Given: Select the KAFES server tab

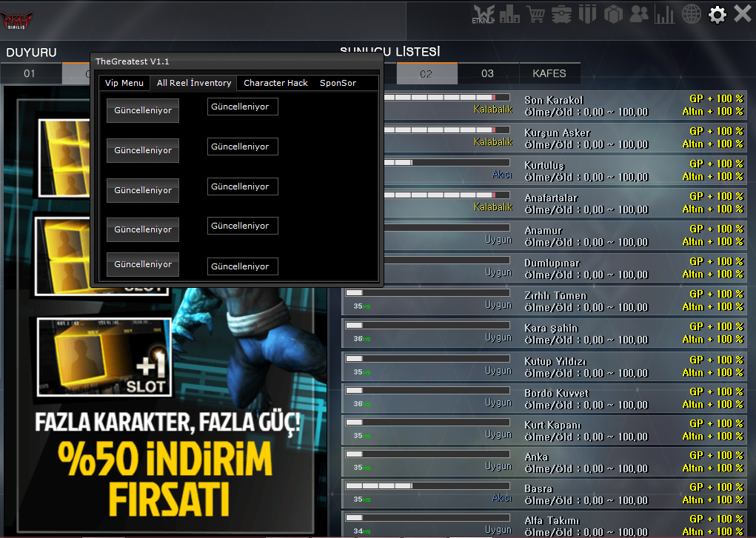Looking at the screenshot, I should 549,74.
